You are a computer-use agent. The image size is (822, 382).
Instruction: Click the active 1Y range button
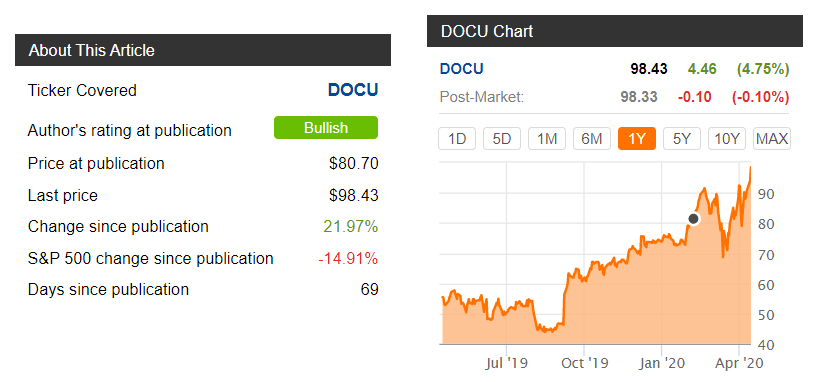pos(637,139)
